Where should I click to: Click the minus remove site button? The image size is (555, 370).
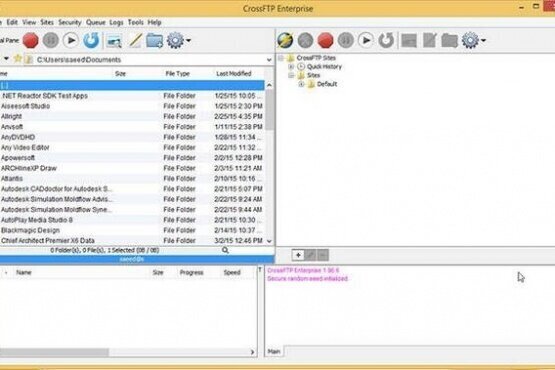tap(322, 255)
